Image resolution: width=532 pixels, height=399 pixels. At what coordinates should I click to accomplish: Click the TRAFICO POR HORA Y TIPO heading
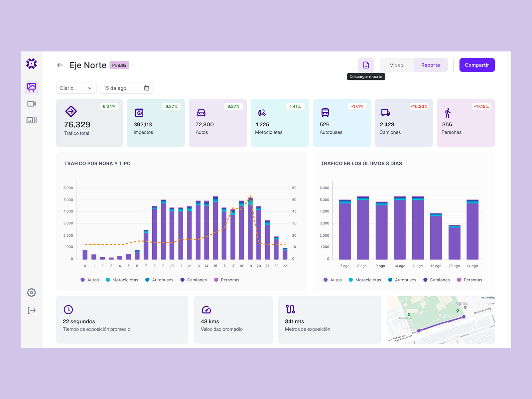[97, 164]
